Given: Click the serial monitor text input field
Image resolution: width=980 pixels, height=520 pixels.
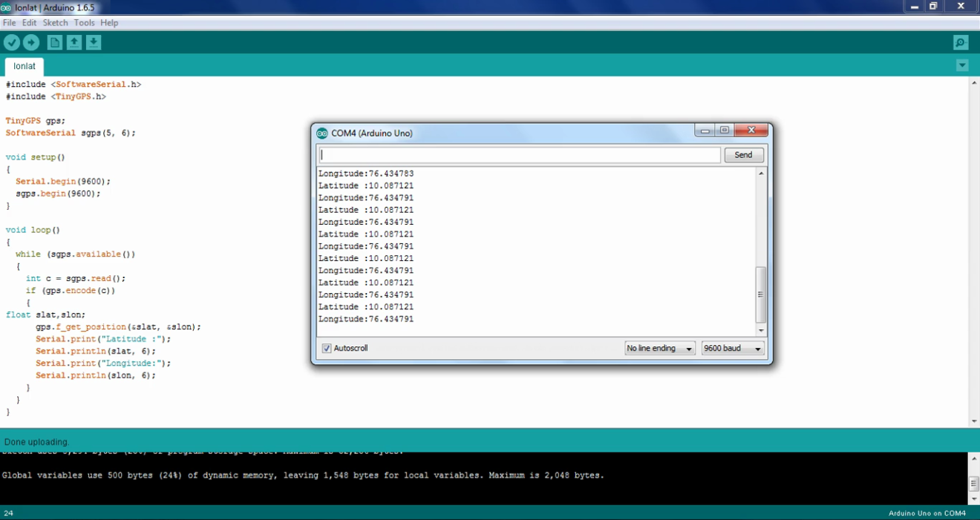Looking at the screenshot, I should point(520,155).
